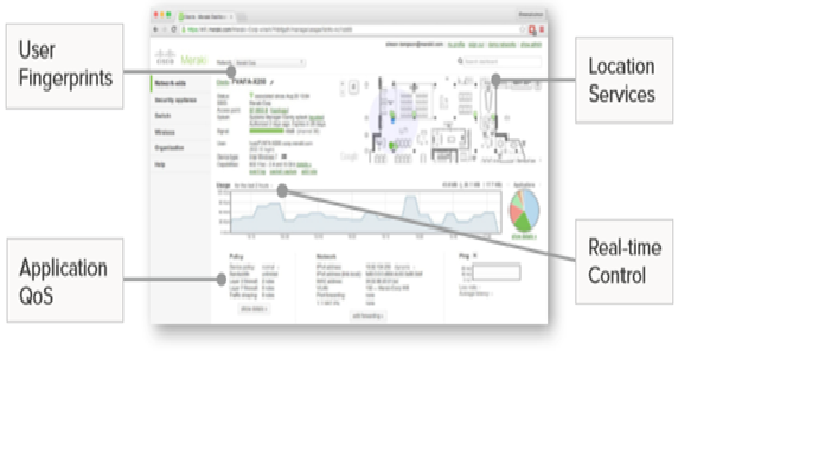Click the browser reload icon
The image size is (819, 460).
pyautogui.click(x=171, y=30)
